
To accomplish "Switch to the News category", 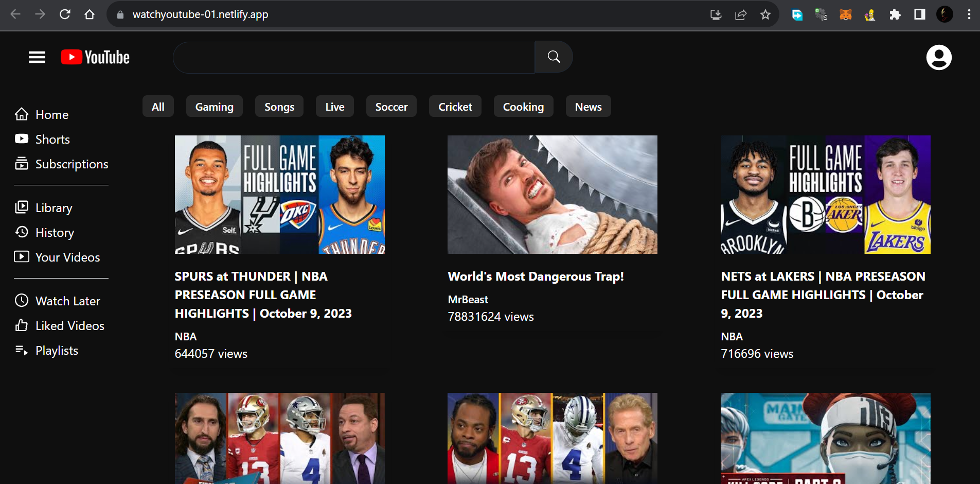I will coord(588,107).
